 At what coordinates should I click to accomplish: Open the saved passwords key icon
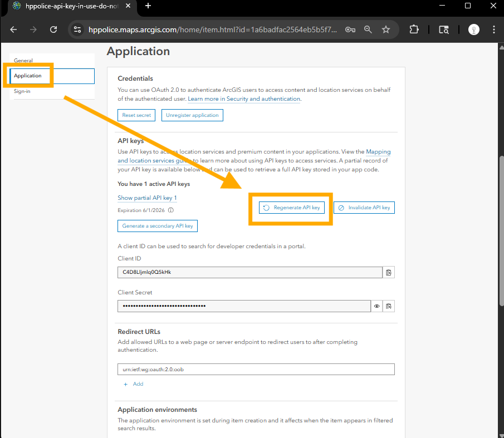350,29
